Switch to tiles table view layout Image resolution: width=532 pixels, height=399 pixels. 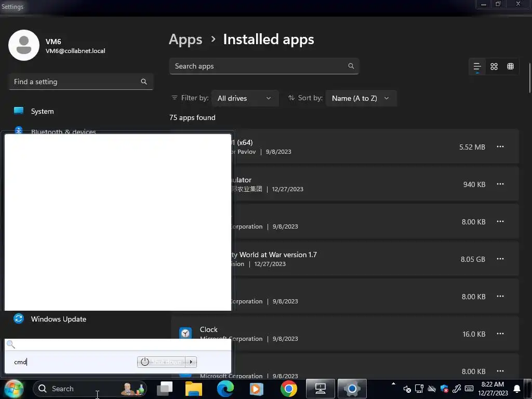coord(510,66)
